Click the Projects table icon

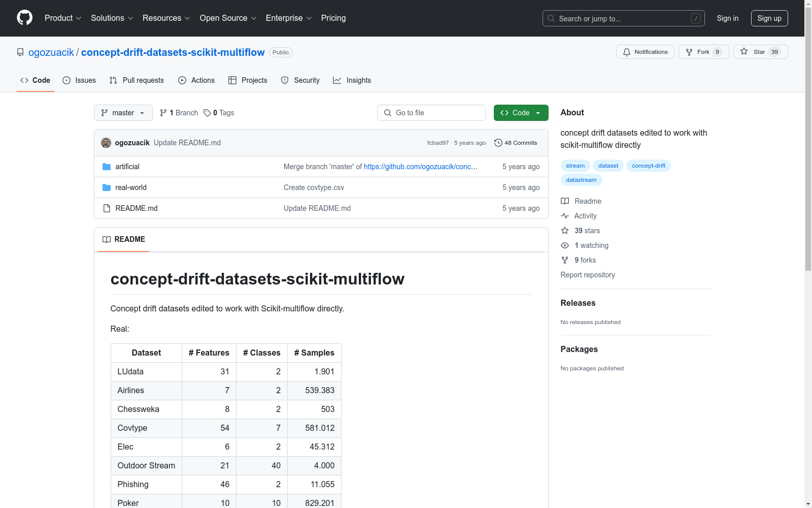pos(232,80)
